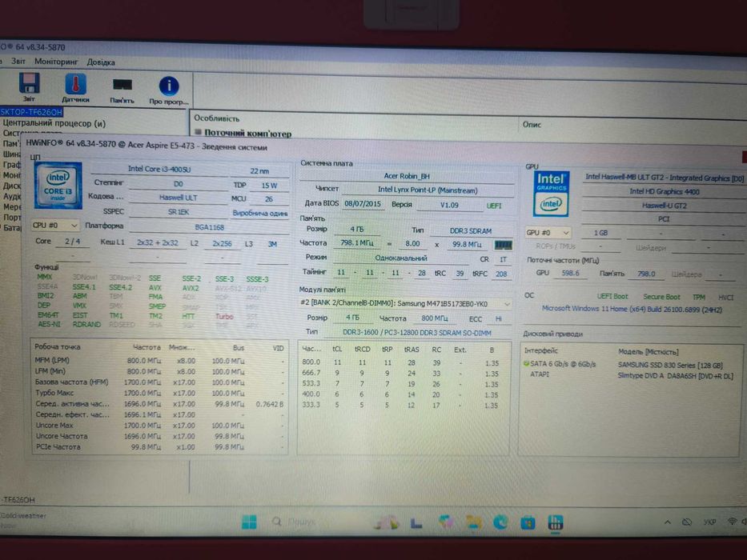The height and width of the screenshot is (560, 747).
Task: Click Виробнича одиня text
Action: click(259, 214)
